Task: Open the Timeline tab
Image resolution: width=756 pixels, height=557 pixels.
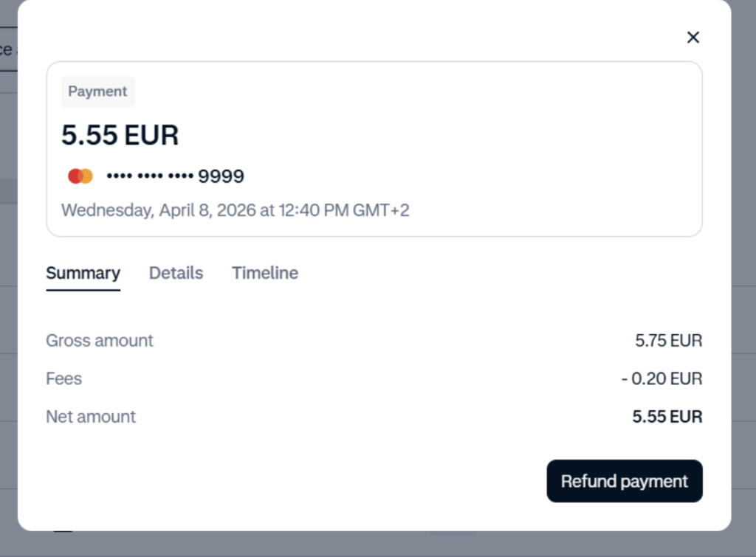Action: click(265, 273)
